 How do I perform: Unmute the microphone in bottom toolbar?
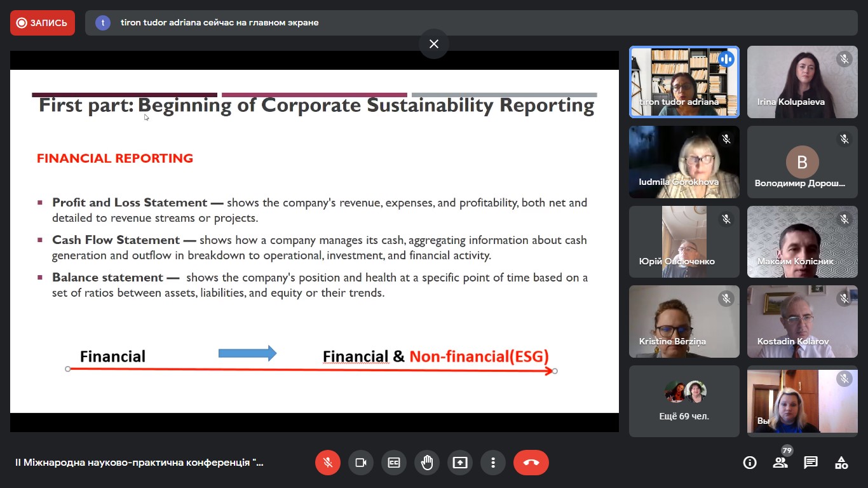pos(328,463)
